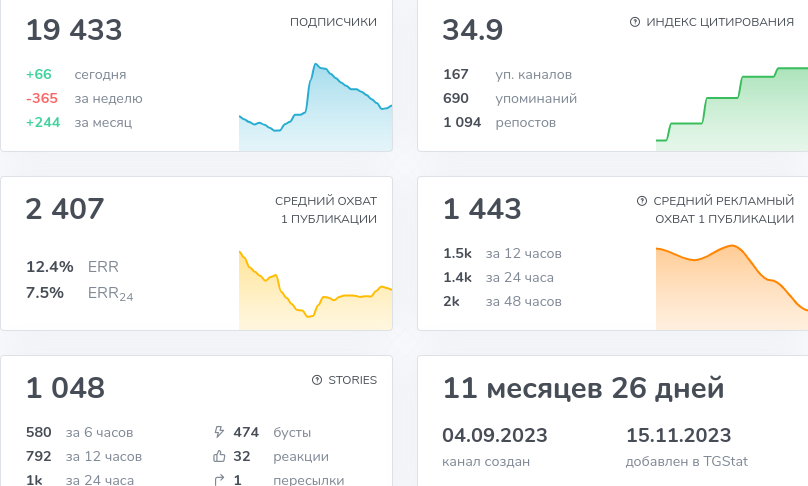Click 167 уп. каналов
Viewport: 808px width, 486px height.
pos(507,74)
